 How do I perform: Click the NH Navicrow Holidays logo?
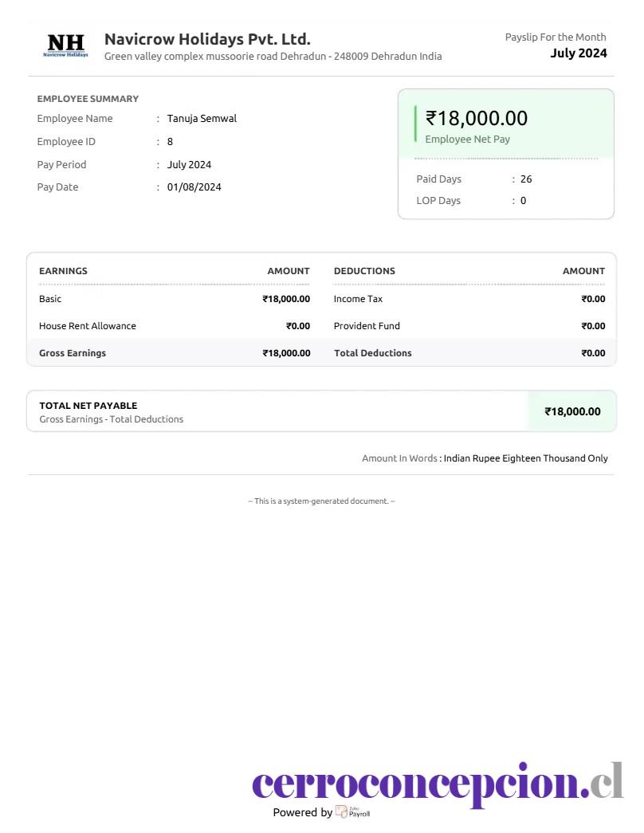(65, 45)
